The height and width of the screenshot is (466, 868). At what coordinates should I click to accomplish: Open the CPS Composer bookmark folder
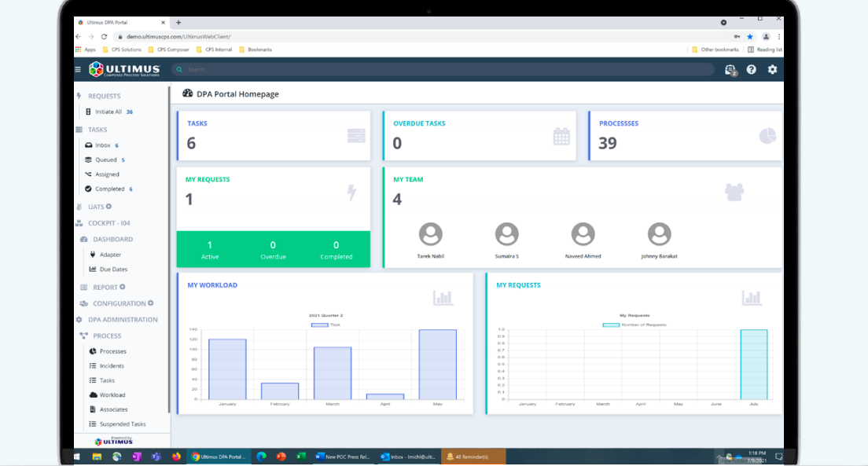click(x=168, y=50)
